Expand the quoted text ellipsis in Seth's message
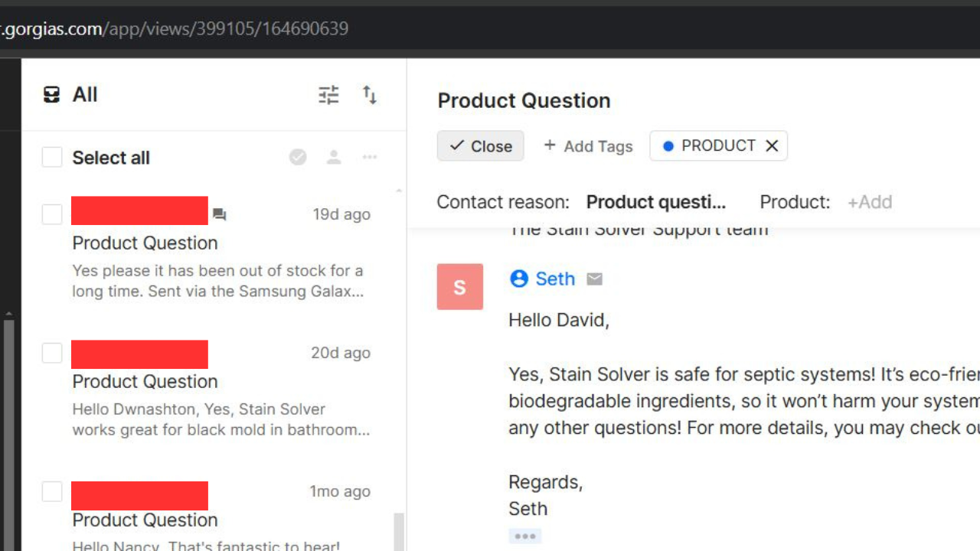Viewport: 980px width, 551px height. (x=525, y=536)
